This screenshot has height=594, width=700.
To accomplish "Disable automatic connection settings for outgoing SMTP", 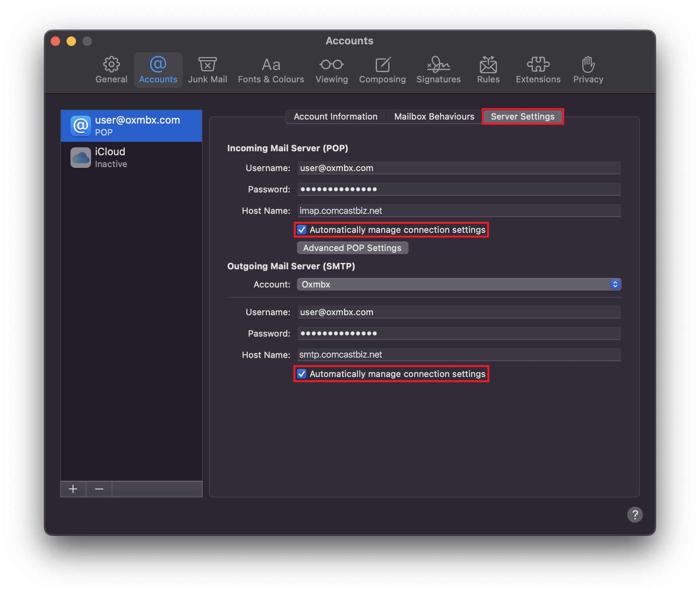I will tap(302, 374).
